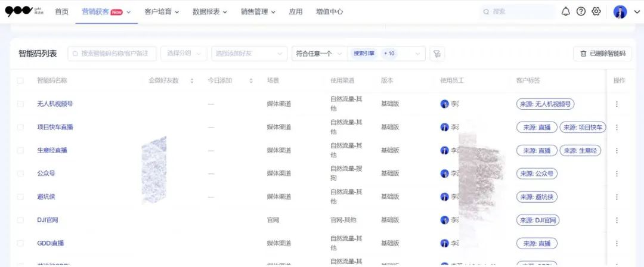The width and height of the screenshot is (644, 267).
Task: Sort by 企微好友数 column arrows
Action: point(192,81)
